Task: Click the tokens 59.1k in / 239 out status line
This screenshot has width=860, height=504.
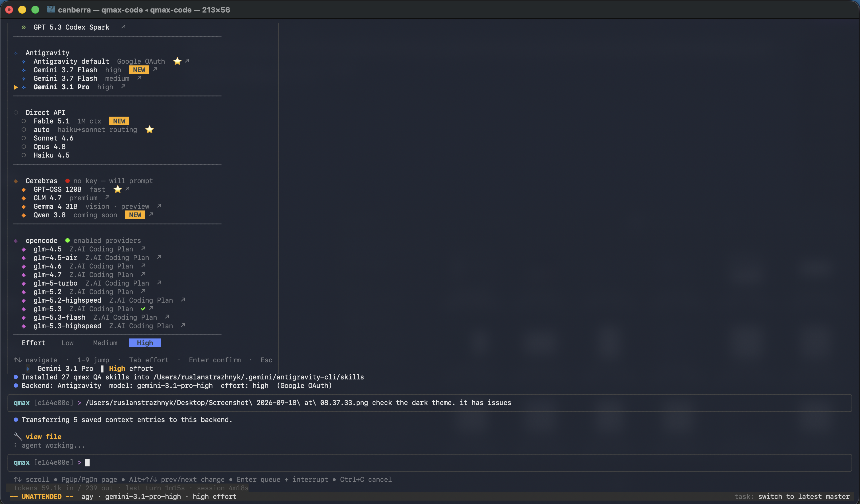Action: click(131, 488)
